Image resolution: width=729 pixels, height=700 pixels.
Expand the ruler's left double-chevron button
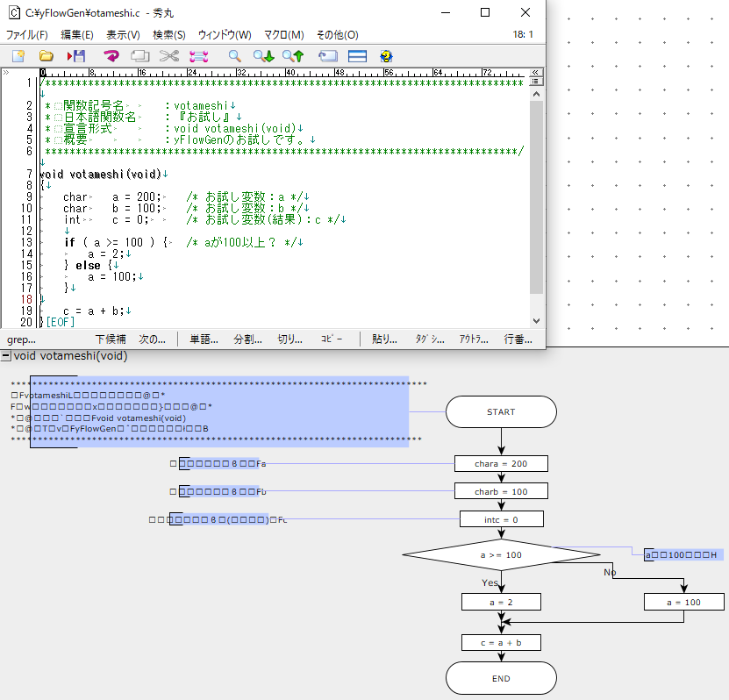pyautogui.click(x=6, y=73)
